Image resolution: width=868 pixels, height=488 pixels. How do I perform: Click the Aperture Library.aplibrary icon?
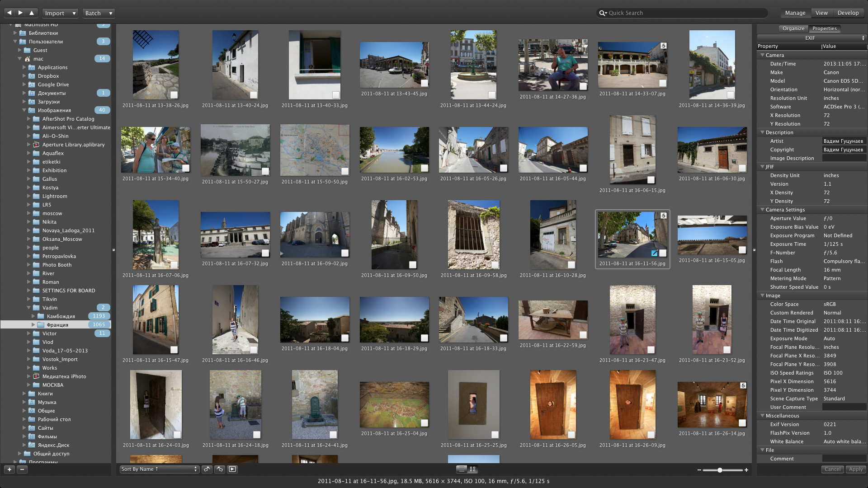tap(36, 145)
